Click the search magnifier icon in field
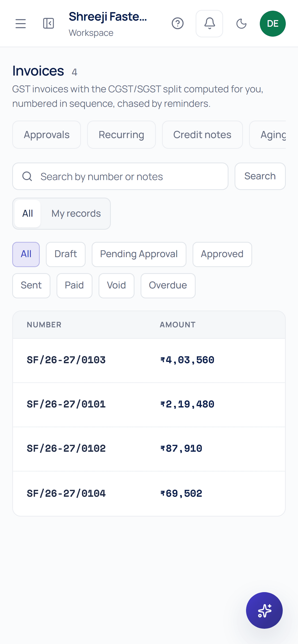Image resolution: width=298 pixels, height=644 pixels. [x=27, y=176]
